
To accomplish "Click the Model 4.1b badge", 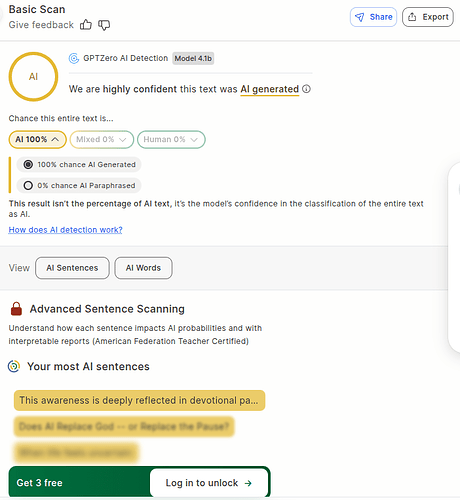I will 193,58.
